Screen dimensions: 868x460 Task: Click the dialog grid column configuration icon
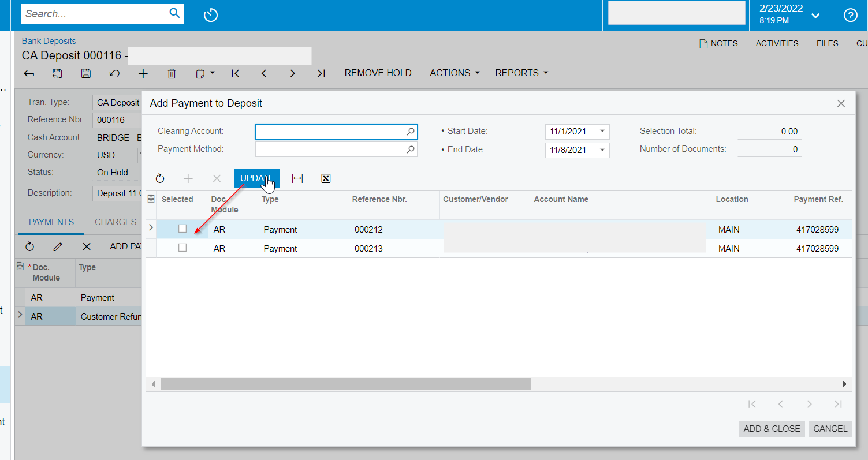(151, 199)
